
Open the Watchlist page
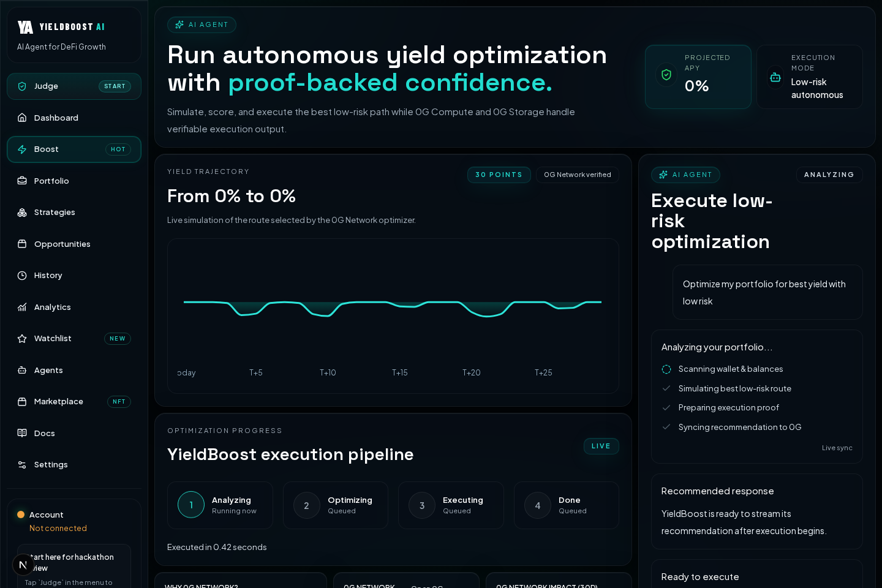coord(74,339)
